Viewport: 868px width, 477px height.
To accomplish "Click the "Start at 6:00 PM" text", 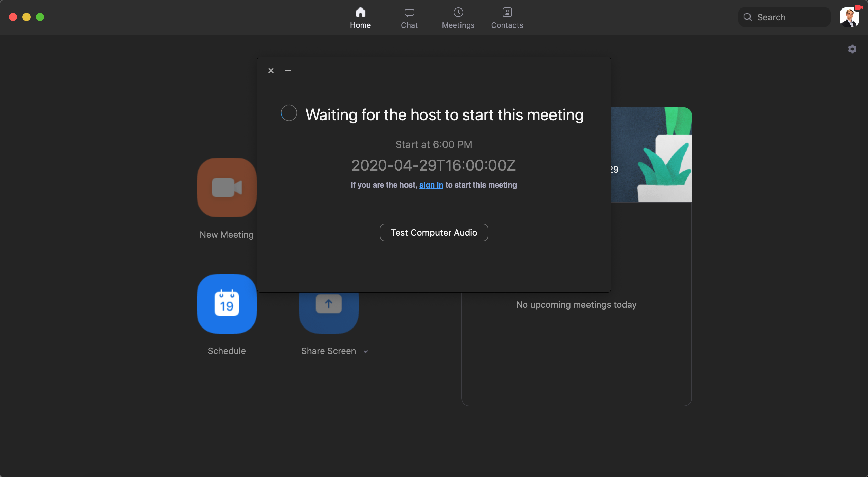I will (434, 144).
